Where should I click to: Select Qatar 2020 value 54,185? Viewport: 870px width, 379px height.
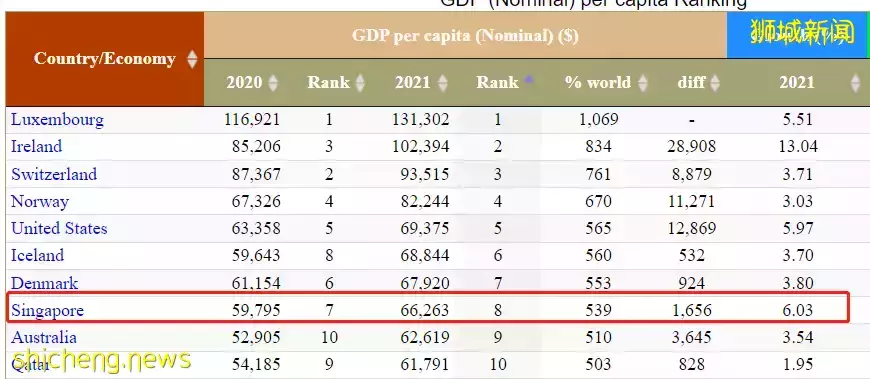(256, 365)
